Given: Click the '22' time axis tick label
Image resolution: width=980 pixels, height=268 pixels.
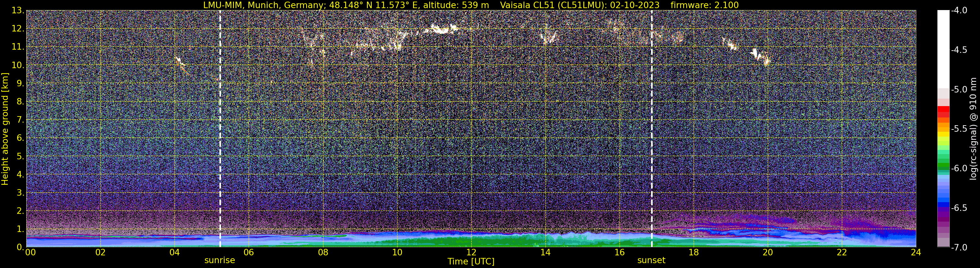Looking at the screenshot, I should (842, 252).
